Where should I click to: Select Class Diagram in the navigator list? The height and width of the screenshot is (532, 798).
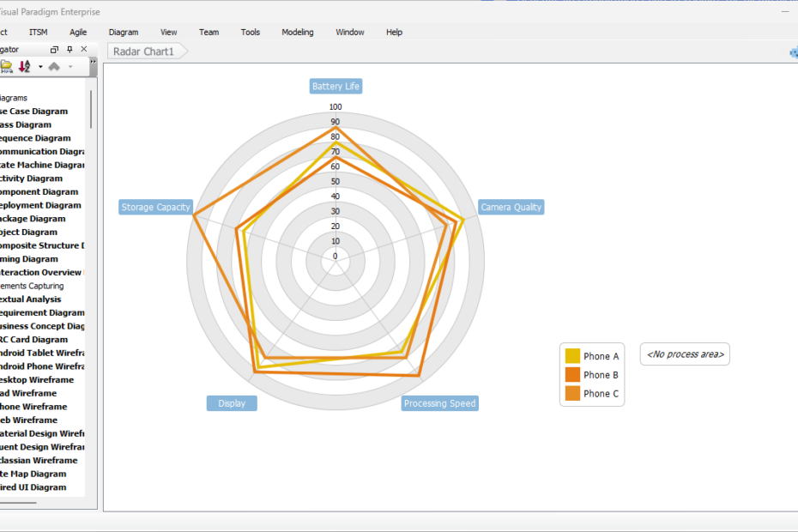[26, 124]
